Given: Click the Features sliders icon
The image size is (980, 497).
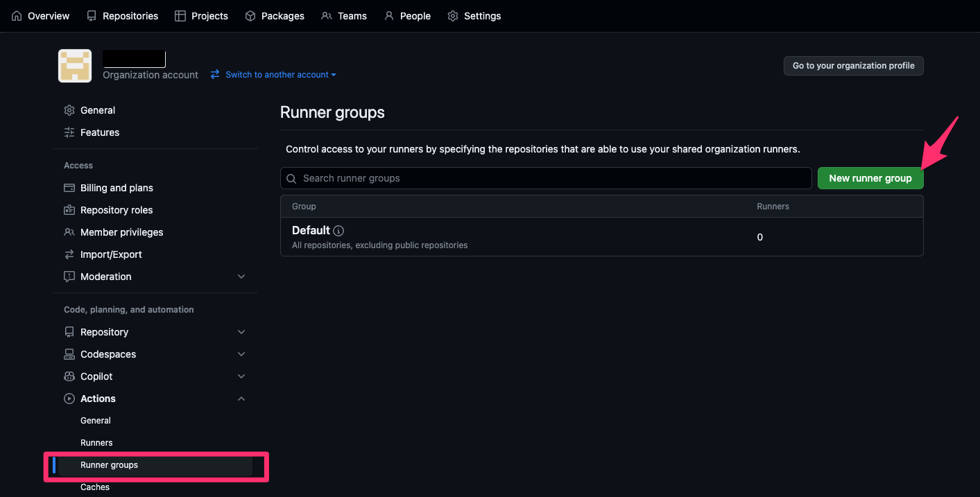Looking at the screenshot, I should [x=69, y=132].
